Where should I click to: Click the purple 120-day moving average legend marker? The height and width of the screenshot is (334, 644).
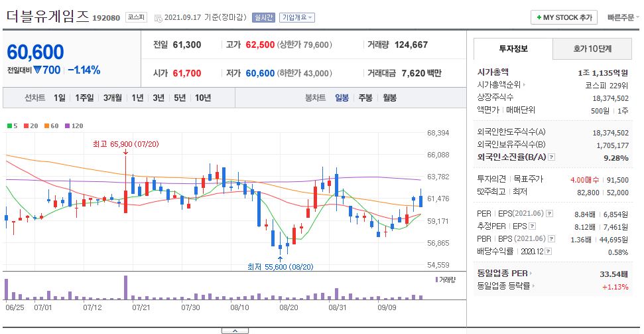[68, 126]
